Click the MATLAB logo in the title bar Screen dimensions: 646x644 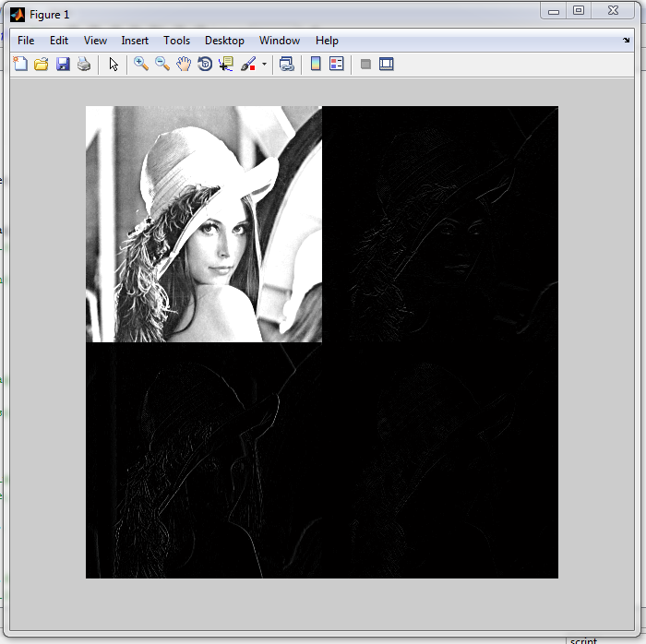click(x=18, y=15)
